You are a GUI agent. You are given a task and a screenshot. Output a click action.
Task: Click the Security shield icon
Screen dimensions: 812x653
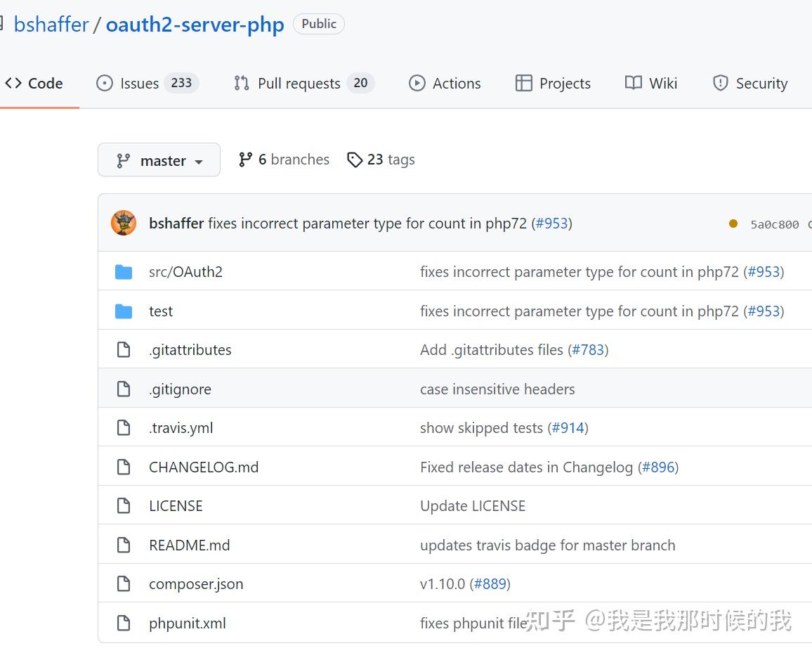[721, 83]
